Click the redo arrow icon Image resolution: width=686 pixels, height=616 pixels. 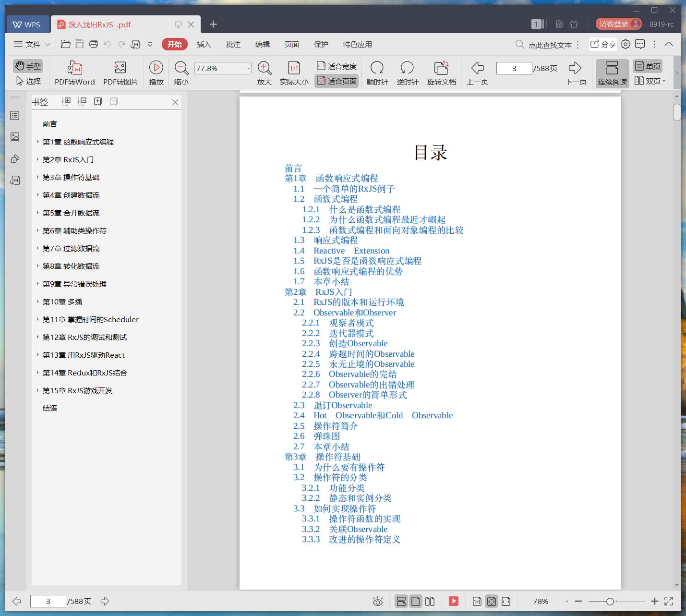coord(121,44)
